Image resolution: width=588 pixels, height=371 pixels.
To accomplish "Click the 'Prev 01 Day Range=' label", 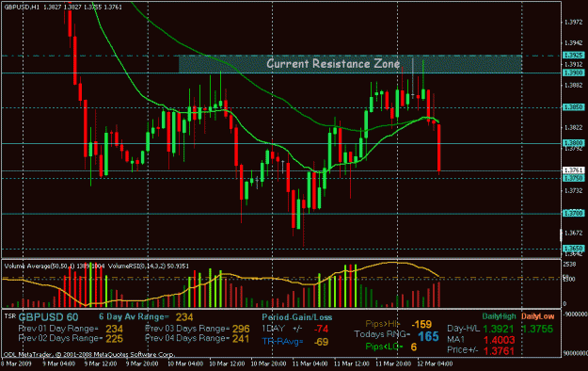I will (x=58, y=329).
